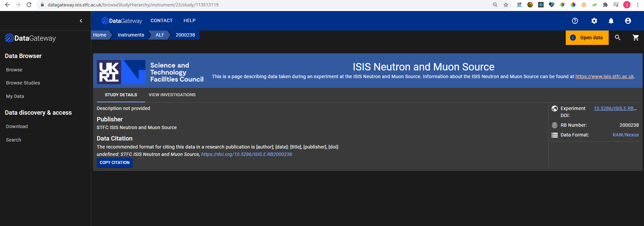Screen dimensions: 644x226
Task: Open My Data in the sidebar
Action: point(15,96)
